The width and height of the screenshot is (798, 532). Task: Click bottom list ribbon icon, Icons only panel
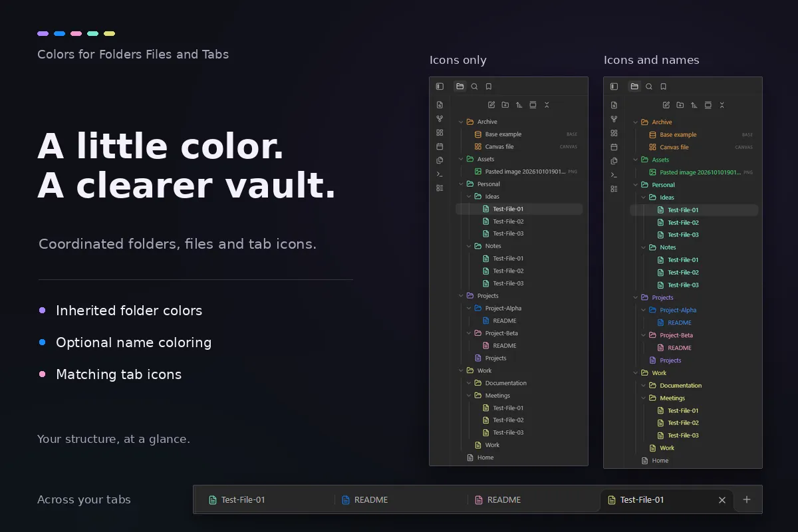pos(440,188)
